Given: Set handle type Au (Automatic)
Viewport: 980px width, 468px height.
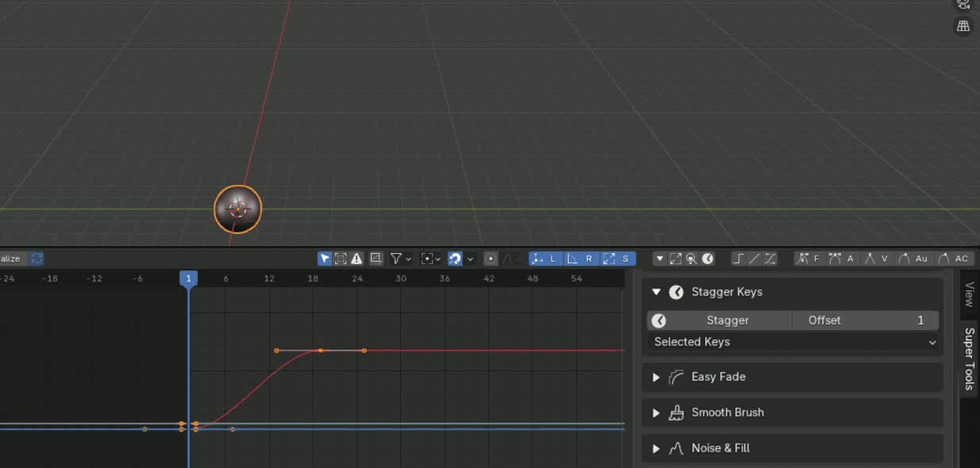Looking at the screenshot, I should pos(913,258).
